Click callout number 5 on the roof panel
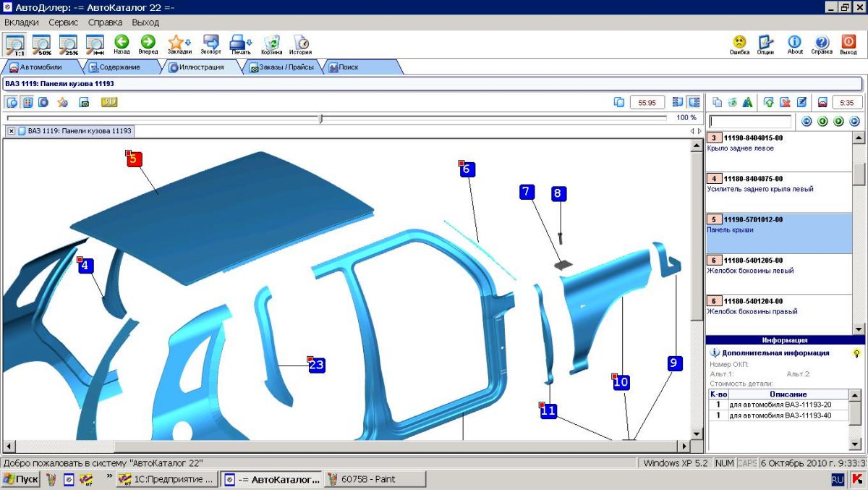This screenshot has height=490, width=868. [x=135, y=159]
